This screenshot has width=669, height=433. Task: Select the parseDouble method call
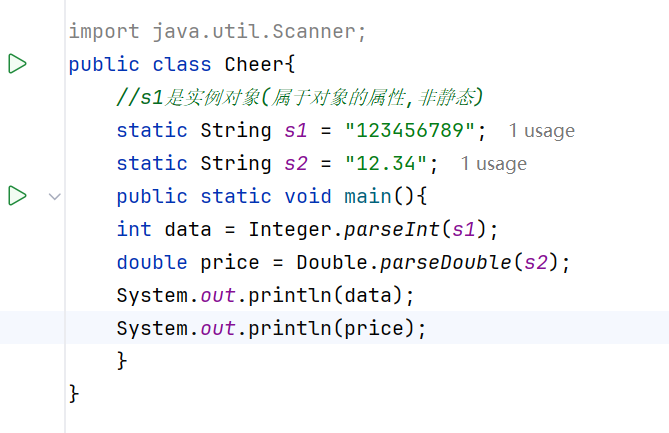point(446,262)
